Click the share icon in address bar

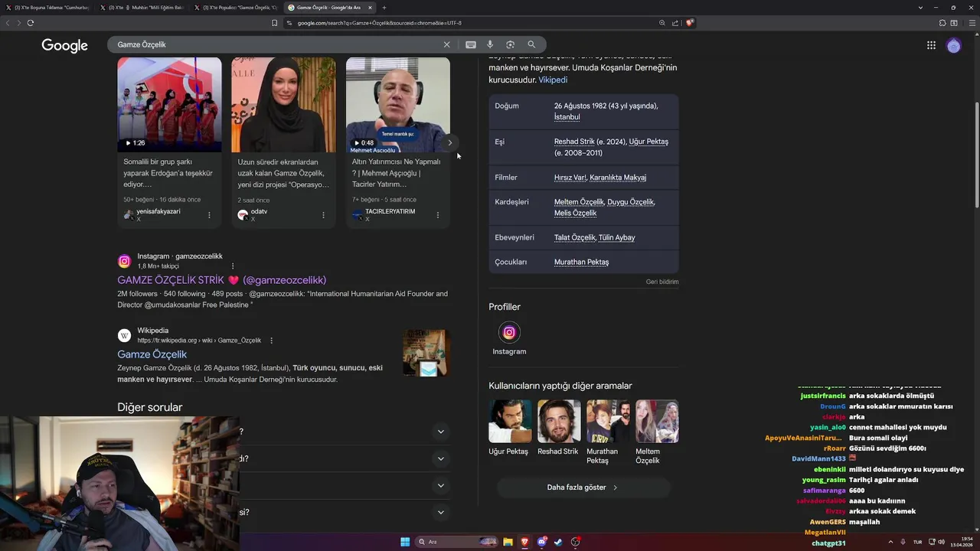pos(675,23)
